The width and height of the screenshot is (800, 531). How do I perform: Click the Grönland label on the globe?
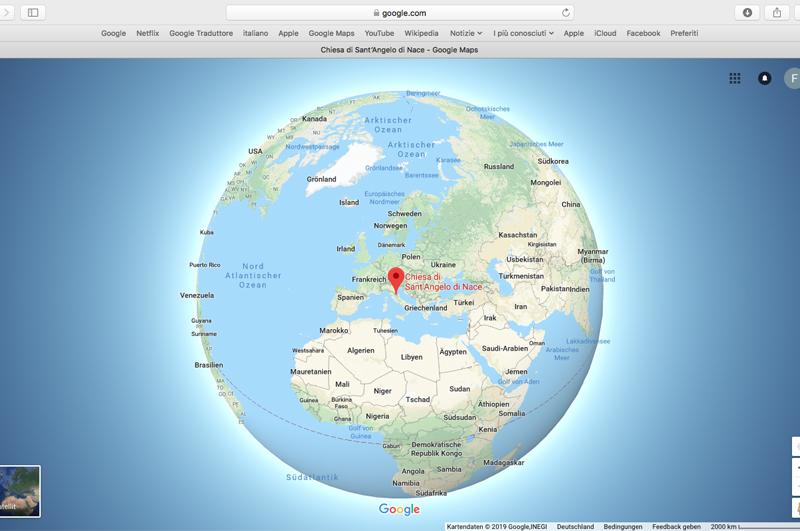[x=321, y=179]
